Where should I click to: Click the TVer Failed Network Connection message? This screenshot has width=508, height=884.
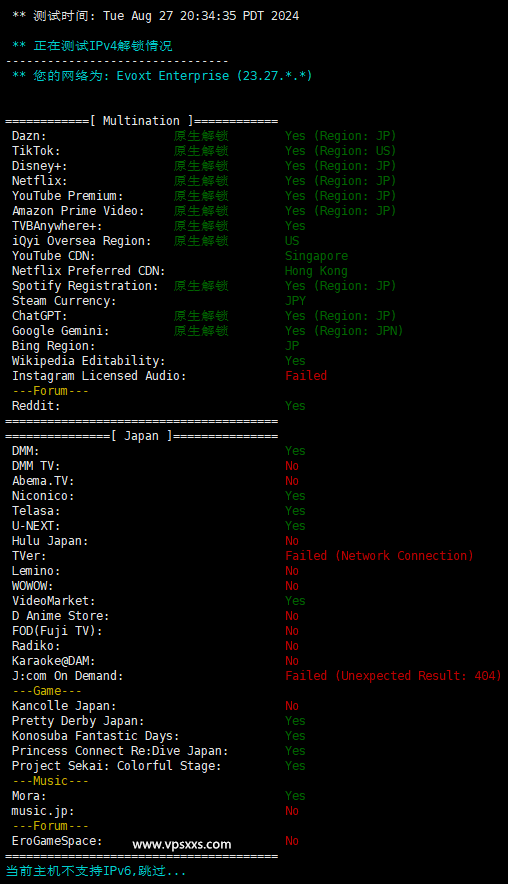click(379, 556)
